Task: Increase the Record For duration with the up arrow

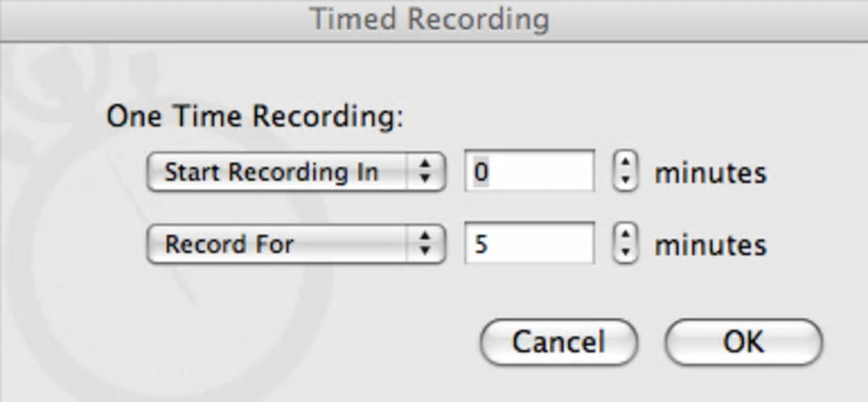Action: [x=625, y=236]
